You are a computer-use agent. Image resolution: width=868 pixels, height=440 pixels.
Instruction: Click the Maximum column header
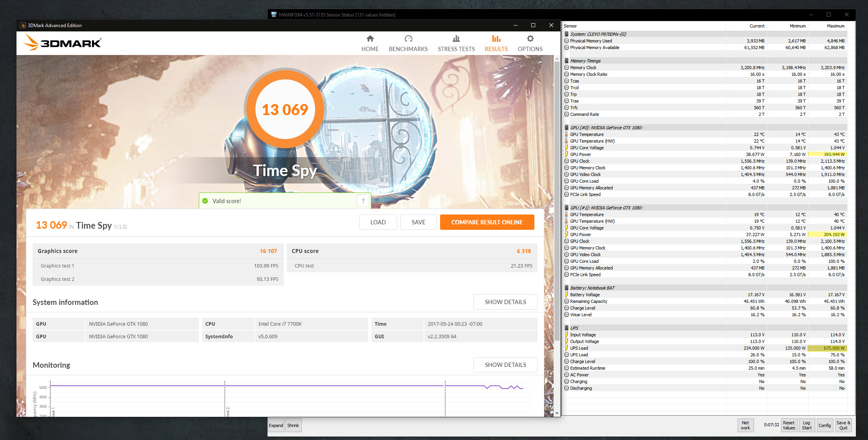(x=827, y=26)
